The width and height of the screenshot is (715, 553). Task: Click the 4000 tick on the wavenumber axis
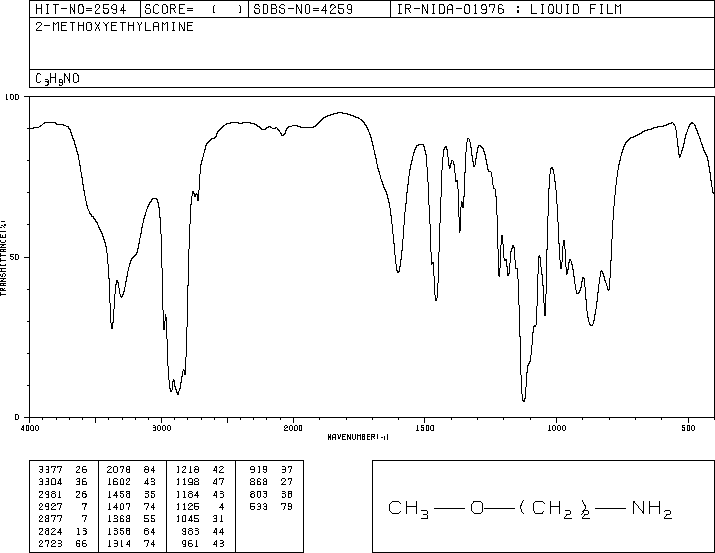[30, 428]
